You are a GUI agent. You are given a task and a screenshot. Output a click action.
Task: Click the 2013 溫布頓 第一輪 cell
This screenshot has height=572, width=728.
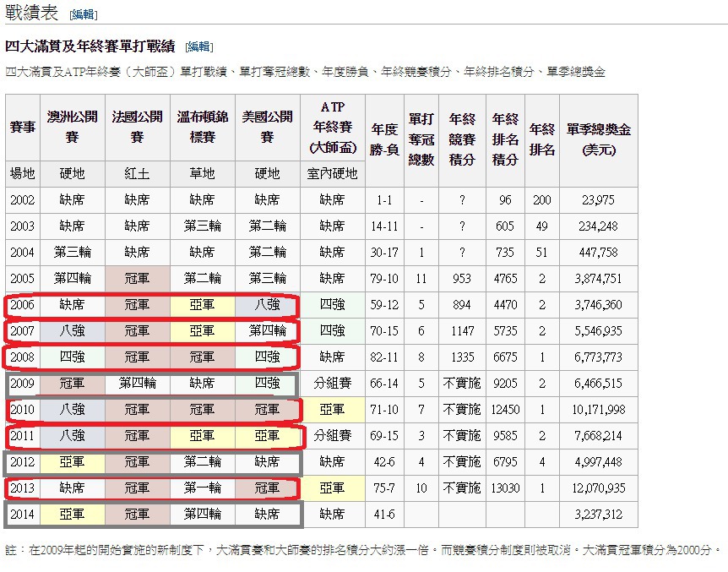pos(203,488)
